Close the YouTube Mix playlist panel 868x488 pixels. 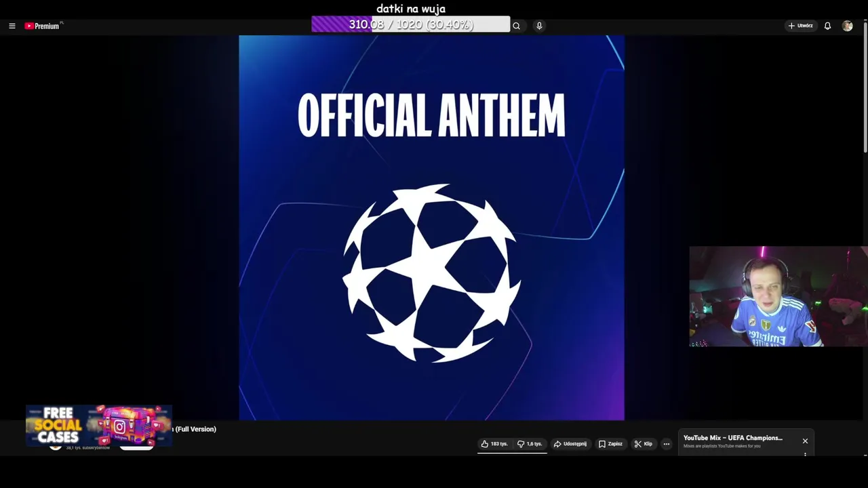coord(805,441)
